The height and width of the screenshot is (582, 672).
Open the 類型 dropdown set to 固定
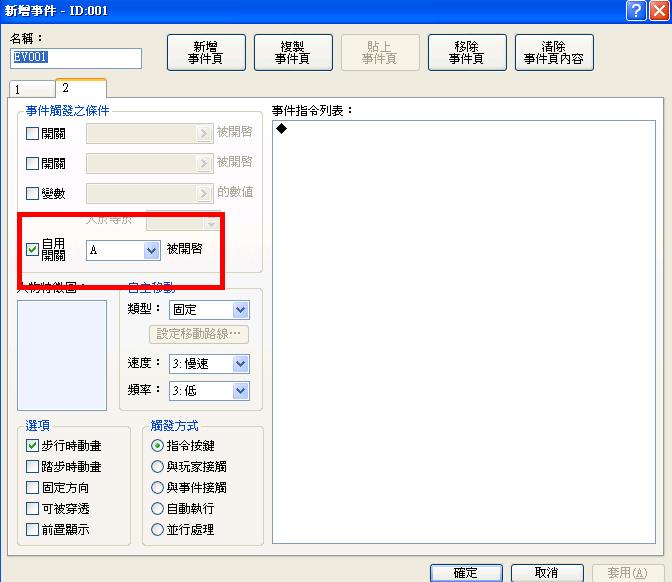209,310
